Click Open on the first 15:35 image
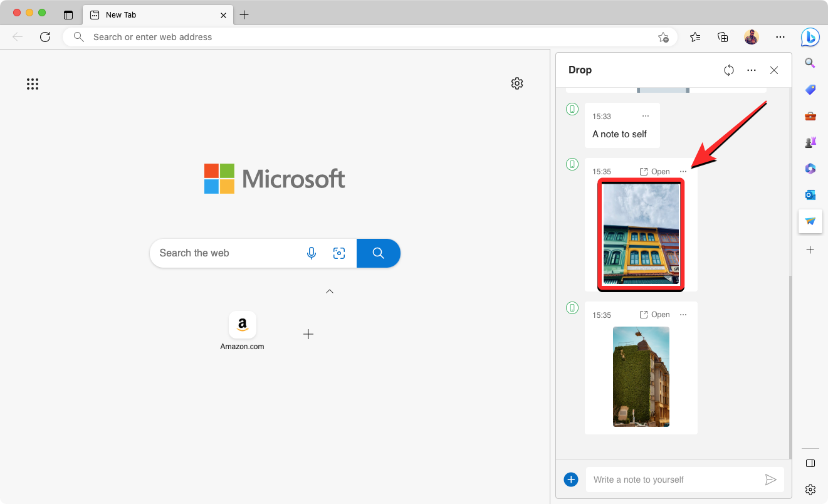 [x=655, y=172]
